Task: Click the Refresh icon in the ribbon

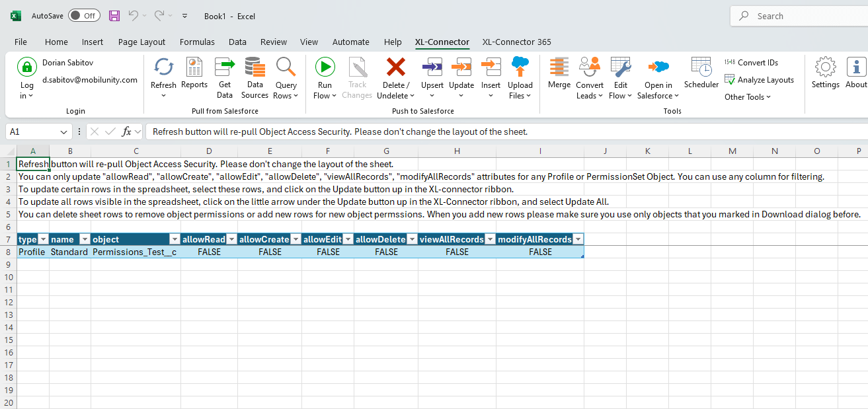Action: tap(163, 67)
